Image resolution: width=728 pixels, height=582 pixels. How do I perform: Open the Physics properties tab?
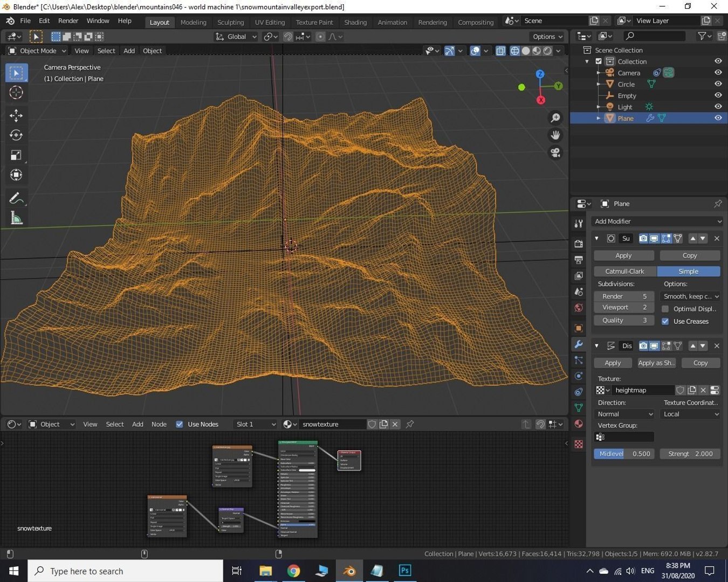[579, 376]
